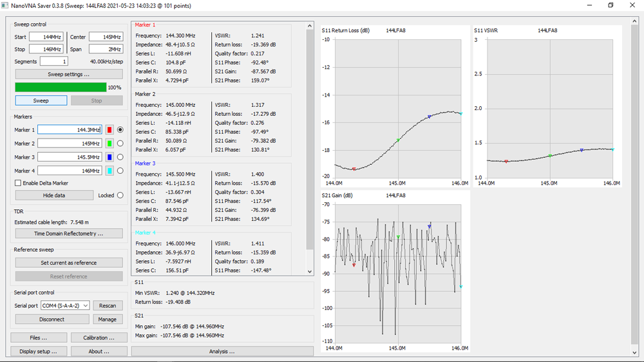Hide the marker data panel
644x362 pixels.
point(54,195)
